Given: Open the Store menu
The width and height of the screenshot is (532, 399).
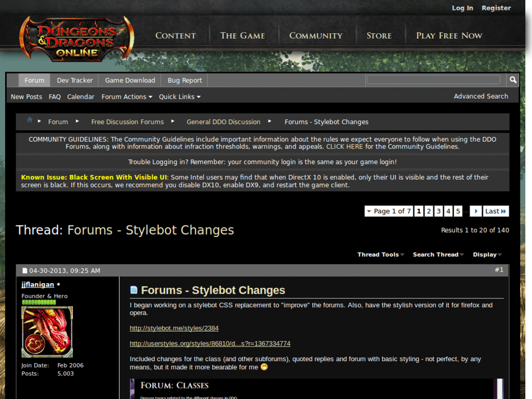Looking at the screenshot, I should tap(379, 36).
